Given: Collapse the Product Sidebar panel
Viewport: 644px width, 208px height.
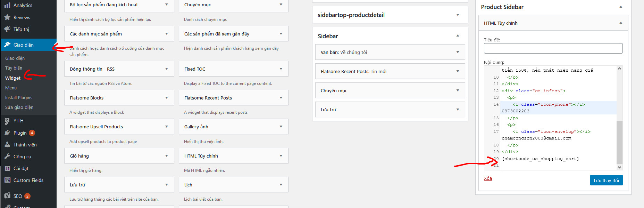Looking at the screenshot, I should pos(621,7).
